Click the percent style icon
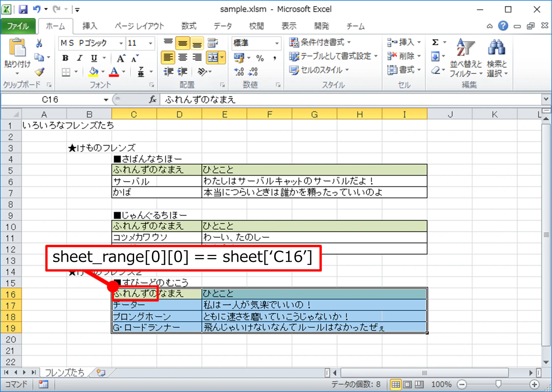 pyautogui.click(x=260, y=58)
